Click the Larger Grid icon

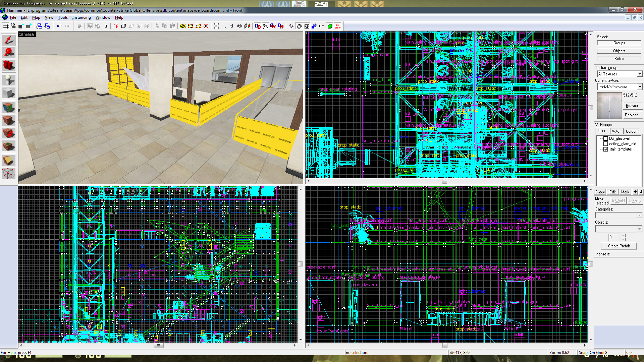click(28, 26)
